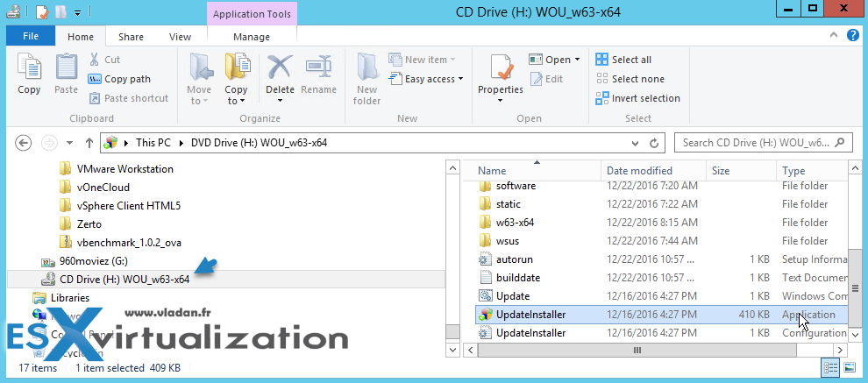This screenshot has height=383, width=868.
Task: Click the Application Tools tab header
Action: point(253,14)
